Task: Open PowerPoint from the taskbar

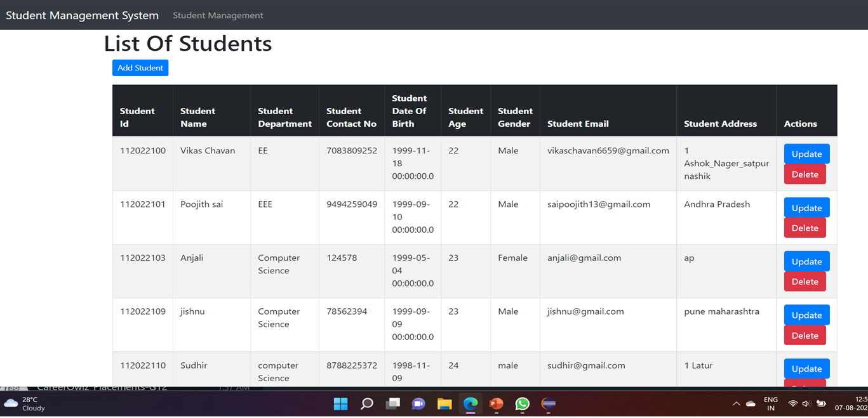Action: click(x=496, y=404)
